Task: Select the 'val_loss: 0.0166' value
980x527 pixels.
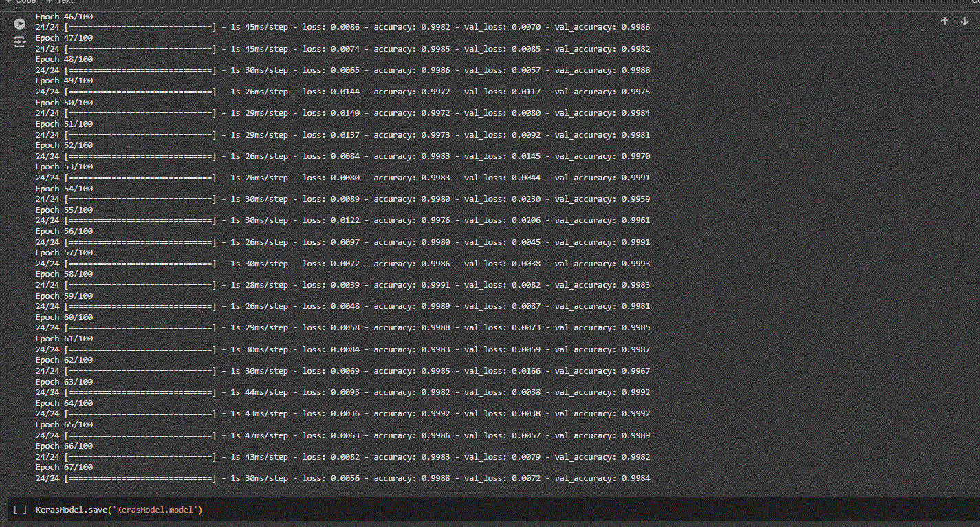Action: pos(502,371)
